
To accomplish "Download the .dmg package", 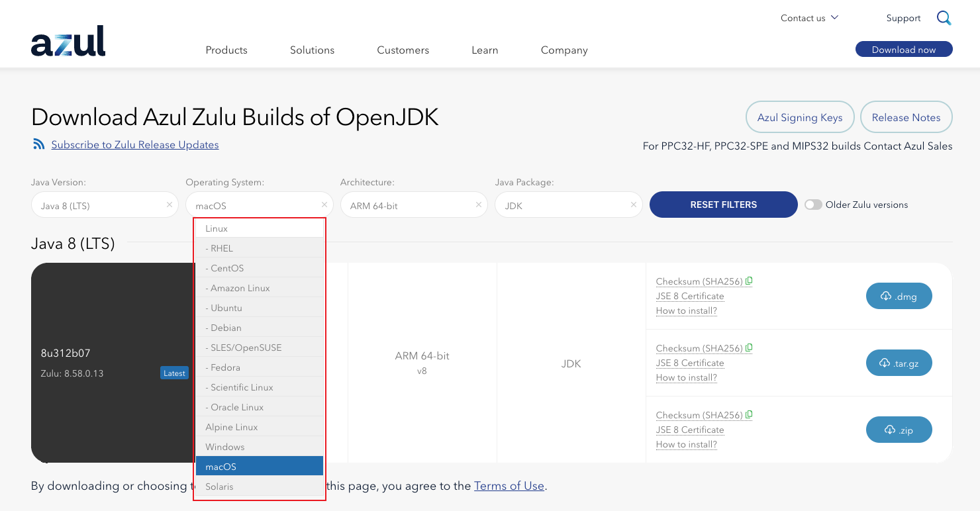I will (899, 297).
